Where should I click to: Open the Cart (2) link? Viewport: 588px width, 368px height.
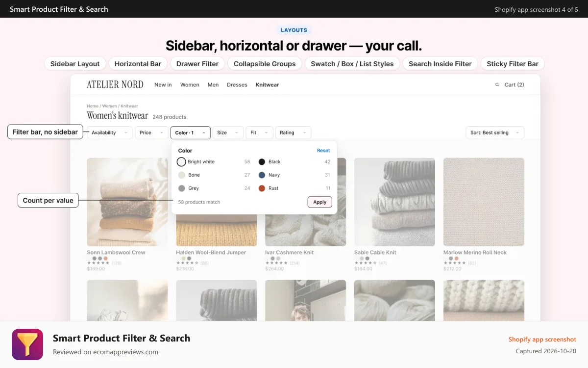(x=514, y=85)
